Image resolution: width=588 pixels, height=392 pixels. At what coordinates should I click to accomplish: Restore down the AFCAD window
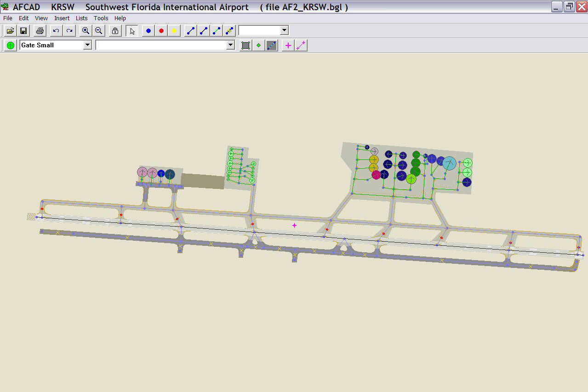click(569, 6)
